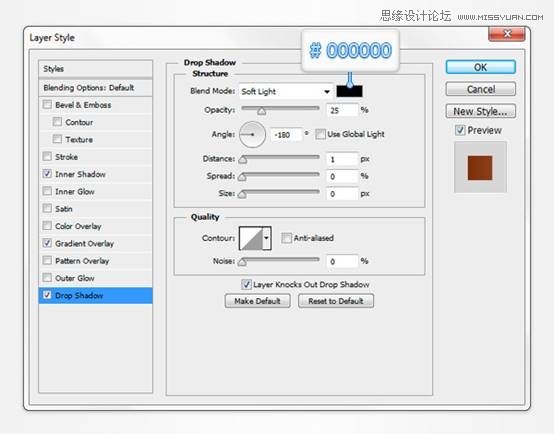Screen dimensions: 554x434
Task: Open Blending Options: Default section
Action: click(x=95, y=88)
